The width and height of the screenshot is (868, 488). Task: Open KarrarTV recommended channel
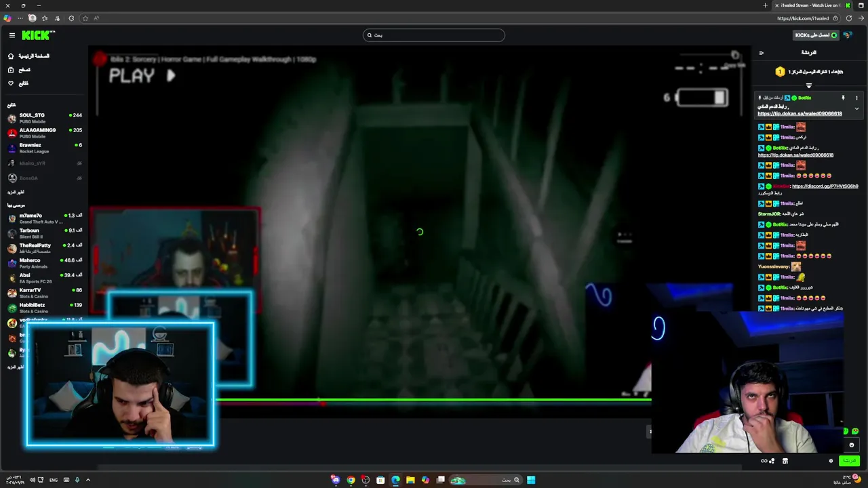click(45, 293)
